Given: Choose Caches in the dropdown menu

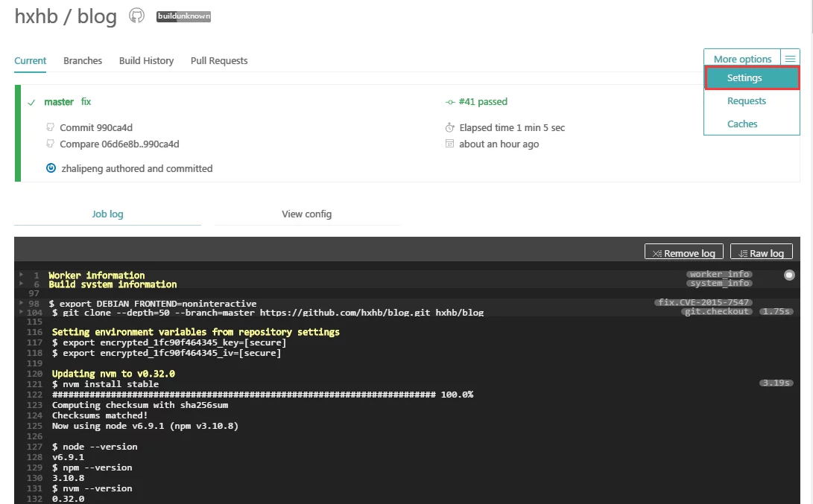Looking at the screenshot, I should point(742,124).
